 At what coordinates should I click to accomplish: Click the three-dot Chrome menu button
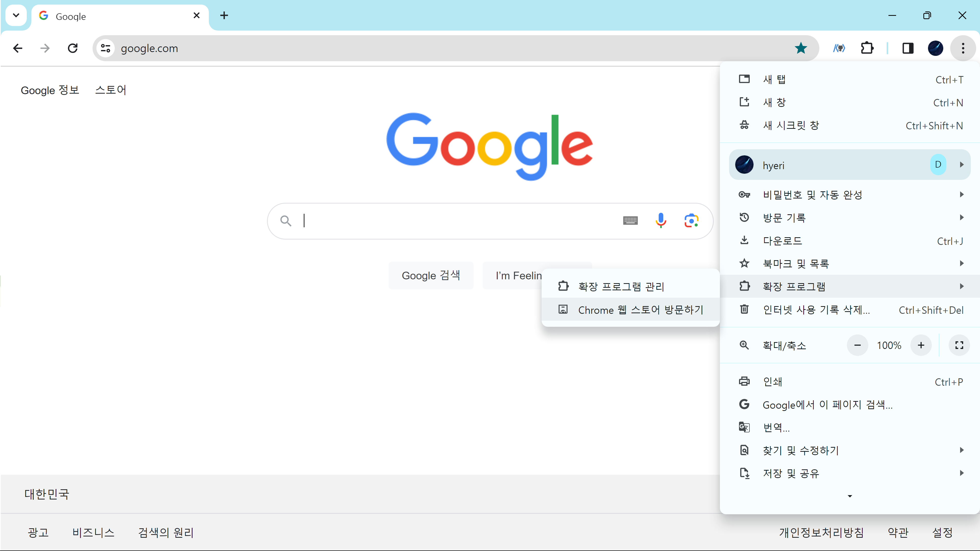tap(963, 48)
